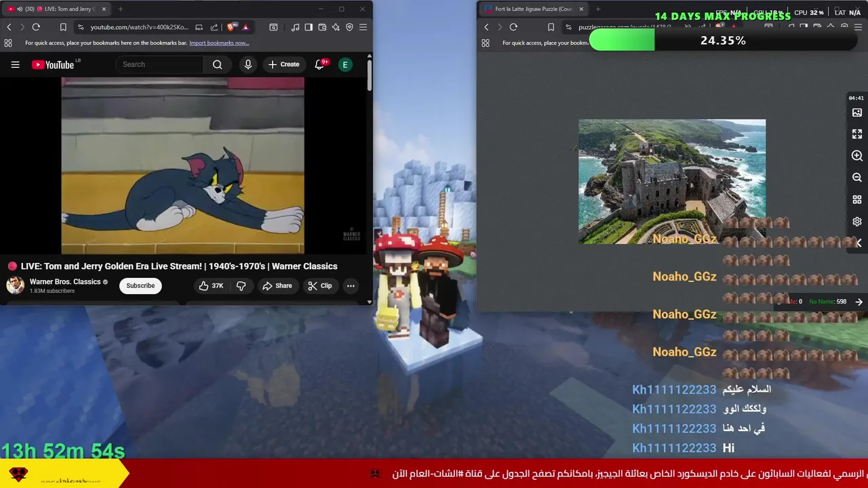Focus the YouTube Search field
Image resolution: width=868 pixels, height=488 pixels.
coord(160,64)
